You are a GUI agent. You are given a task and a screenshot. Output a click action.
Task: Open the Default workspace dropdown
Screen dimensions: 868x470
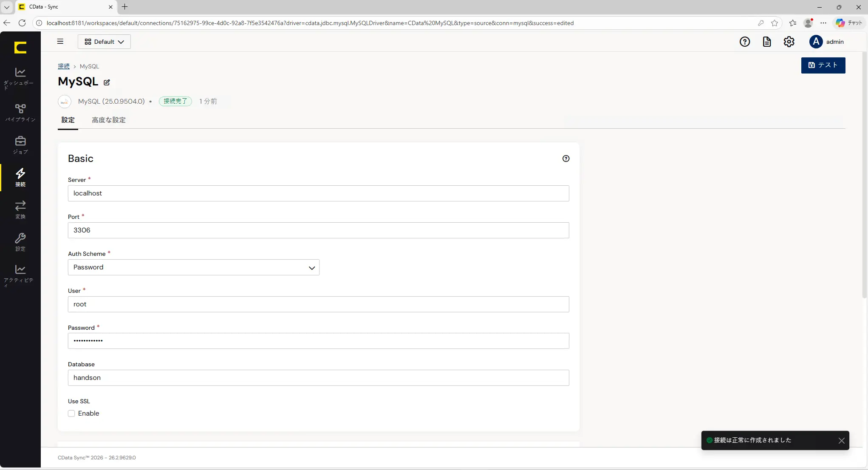pyautogui.click(x=104, y=42)
